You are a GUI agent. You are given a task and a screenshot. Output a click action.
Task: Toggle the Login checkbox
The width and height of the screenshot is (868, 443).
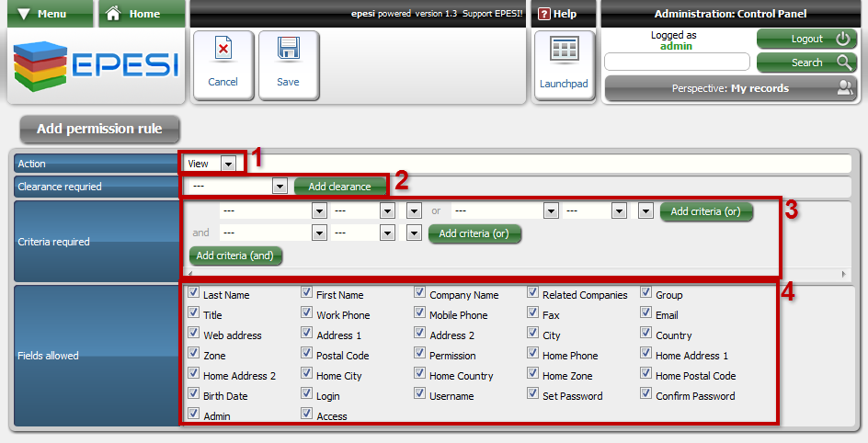[307, 393]
